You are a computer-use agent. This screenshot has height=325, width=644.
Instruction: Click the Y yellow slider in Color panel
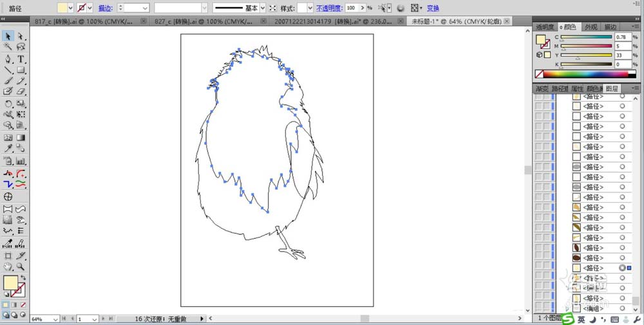point(586,55)
